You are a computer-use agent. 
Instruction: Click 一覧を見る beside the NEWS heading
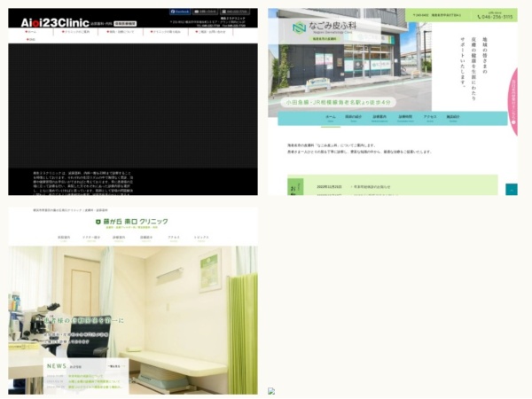click(114, 366)
